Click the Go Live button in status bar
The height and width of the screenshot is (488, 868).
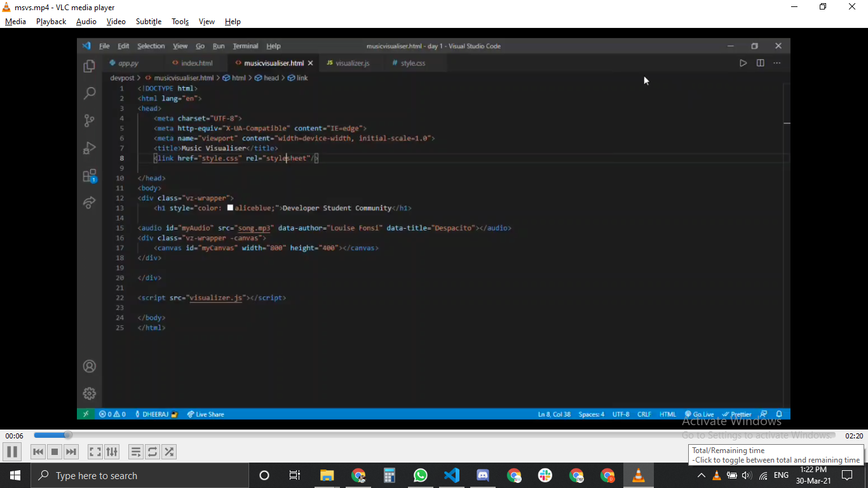(700, 414)
